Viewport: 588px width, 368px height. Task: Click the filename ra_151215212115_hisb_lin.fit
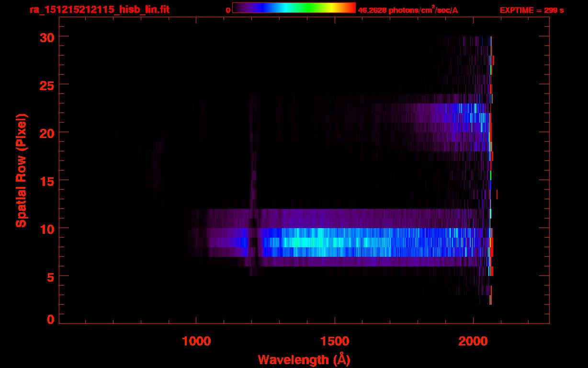tap(99, 10)
